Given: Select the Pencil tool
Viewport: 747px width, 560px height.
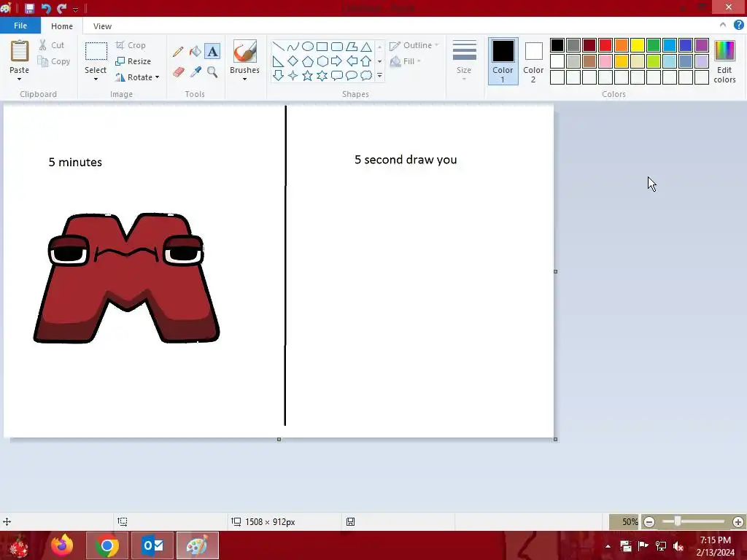Looking at the screenshot, I should 178,52.
